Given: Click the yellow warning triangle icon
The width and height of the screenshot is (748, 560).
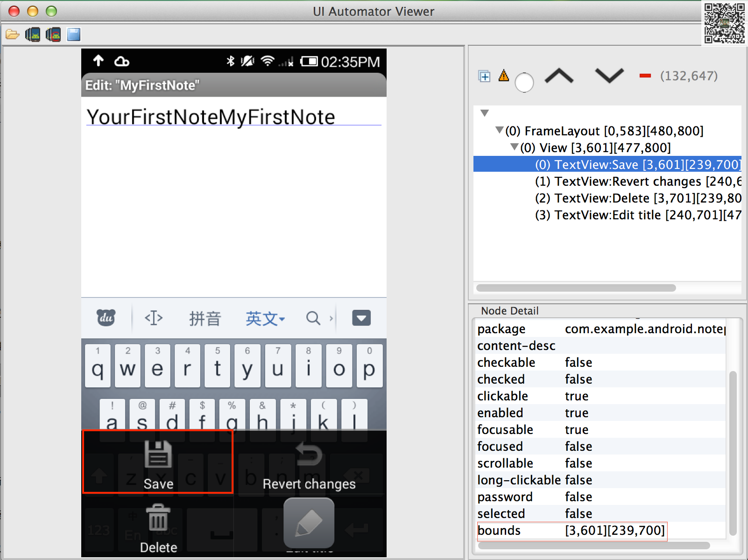Looking at the screenshot, I should tap(503, 75).
